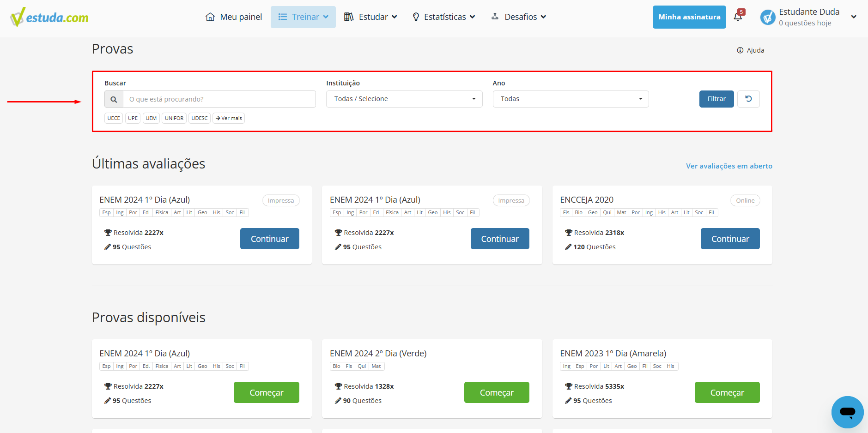Viewport: 868px width, 433px height.
Task: Click the estuda.com logo
Action: tap(49, 17)
